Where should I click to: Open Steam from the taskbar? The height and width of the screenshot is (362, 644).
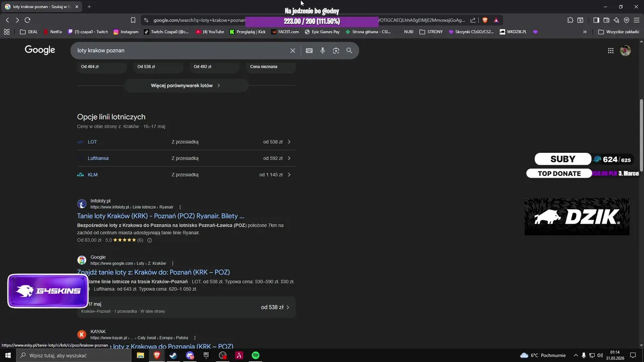173,355
